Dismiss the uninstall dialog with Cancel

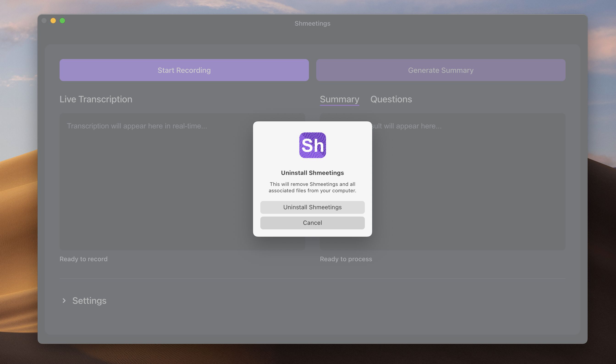(x=312, y=223)
